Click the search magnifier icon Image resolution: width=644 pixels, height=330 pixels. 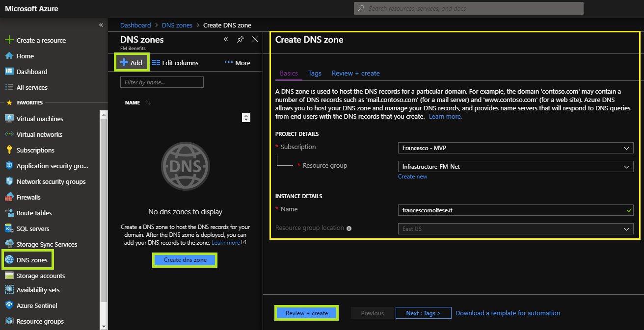tap(361, 8)
